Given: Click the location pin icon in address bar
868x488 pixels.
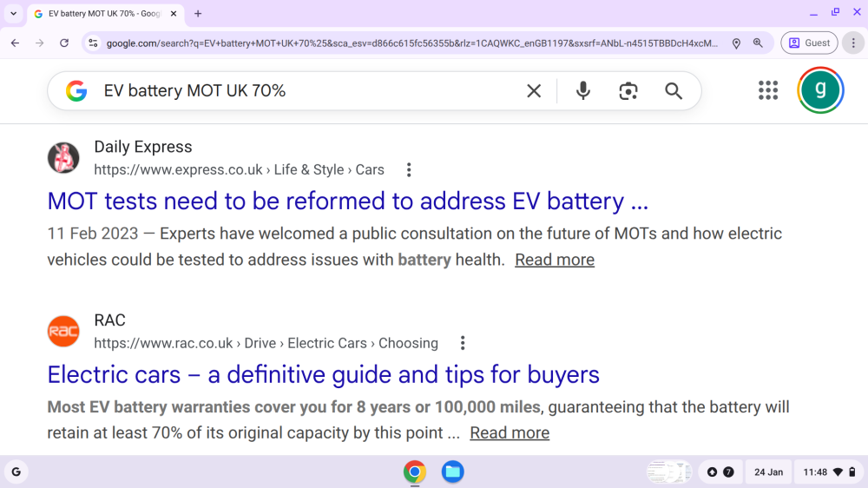Looking at the screenshot, I should (736, 43).
